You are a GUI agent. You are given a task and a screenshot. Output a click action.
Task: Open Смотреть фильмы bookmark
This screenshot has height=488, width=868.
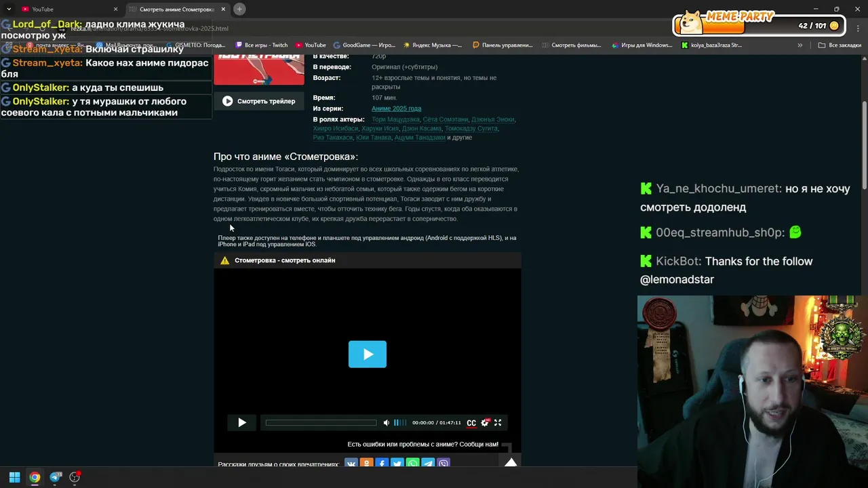[572, 45]
